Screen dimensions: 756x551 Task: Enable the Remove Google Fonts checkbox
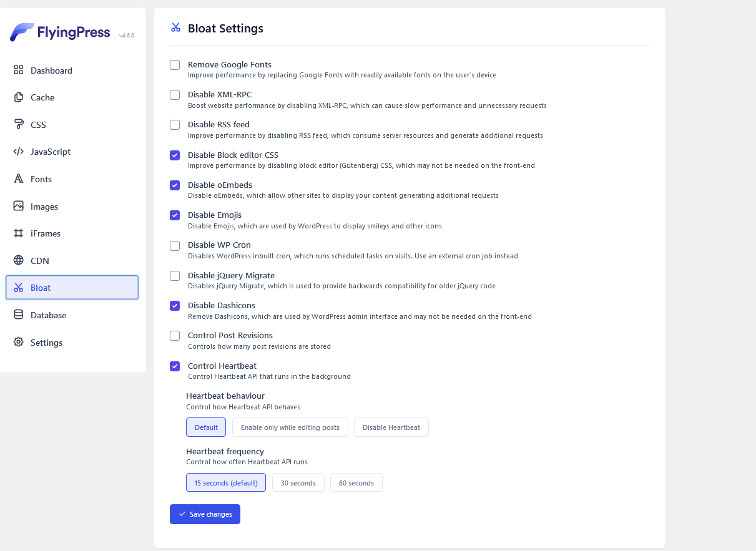pos(175,65)
